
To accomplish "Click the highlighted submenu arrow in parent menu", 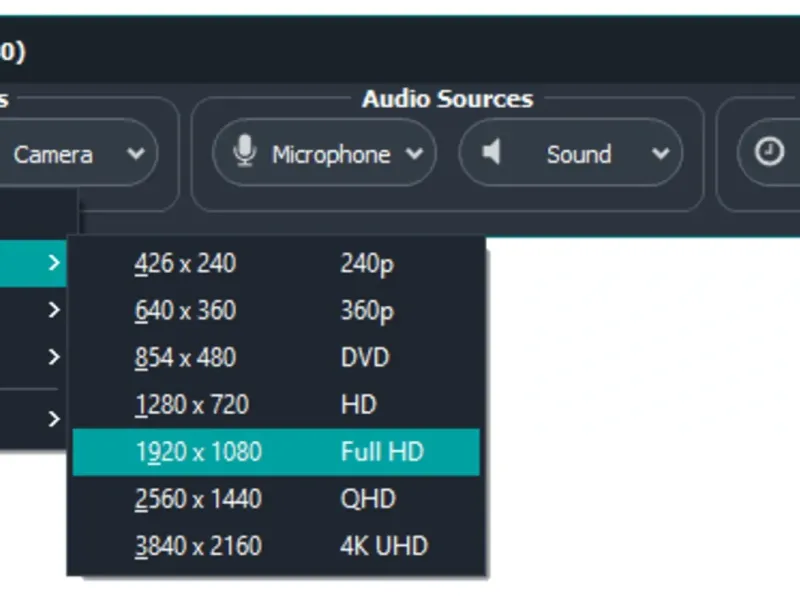I will [53, 263].
